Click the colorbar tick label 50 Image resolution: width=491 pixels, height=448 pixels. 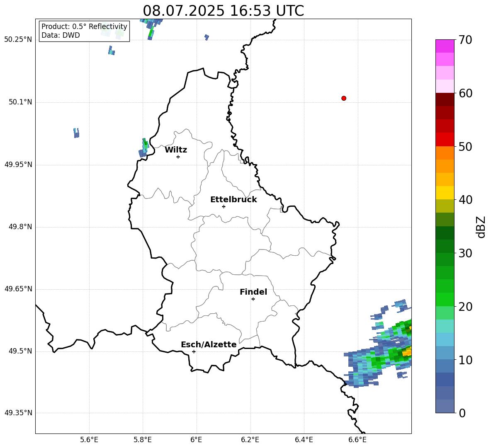[x=465, y=147]
